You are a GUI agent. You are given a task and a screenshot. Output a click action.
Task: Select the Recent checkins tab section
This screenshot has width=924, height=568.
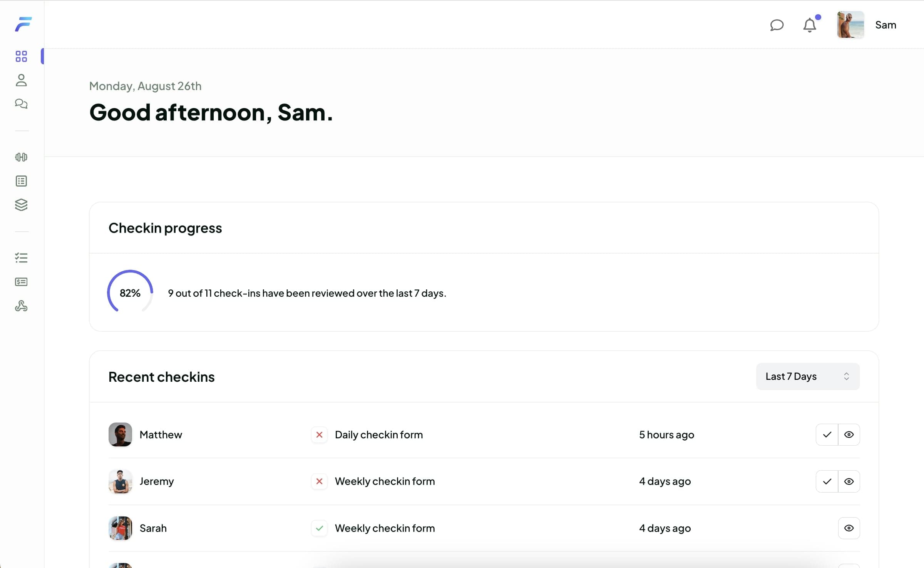pyautogui.click(x=161, y=376)
